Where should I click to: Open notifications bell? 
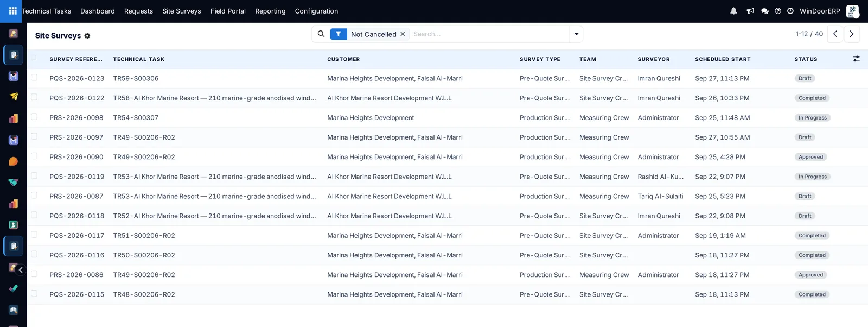733,11
